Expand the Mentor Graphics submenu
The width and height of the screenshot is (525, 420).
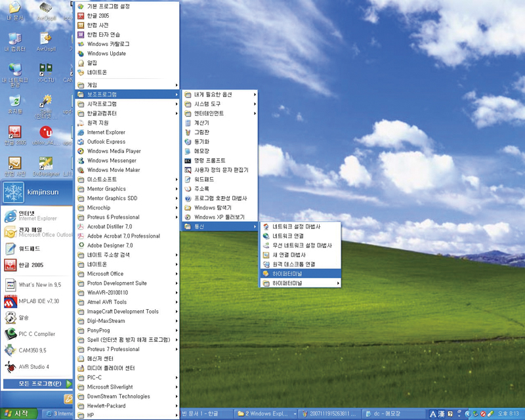coord(127,189)
